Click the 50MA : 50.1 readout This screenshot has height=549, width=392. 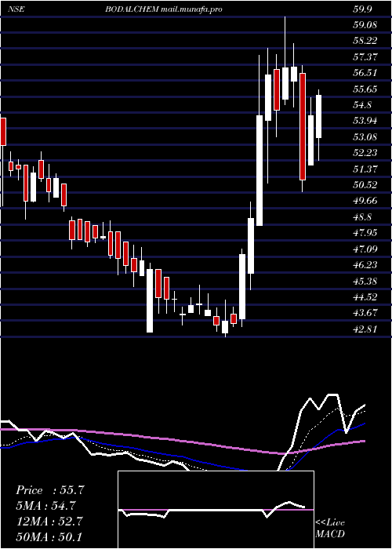pyautogui.click(x=49, y=536)
